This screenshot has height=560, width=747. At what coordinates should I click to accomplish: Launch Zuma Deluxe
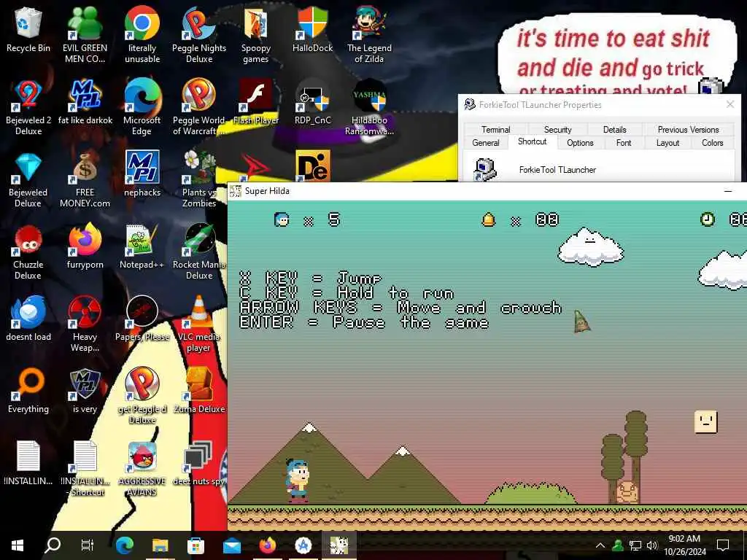(199, 391)
